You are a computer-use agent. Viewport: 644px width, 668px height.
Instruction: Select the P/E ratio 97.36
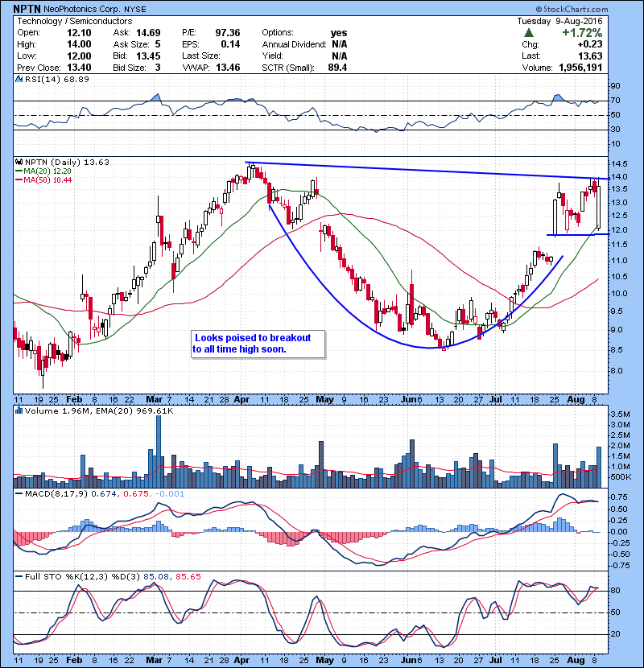(x=228, y=33)
